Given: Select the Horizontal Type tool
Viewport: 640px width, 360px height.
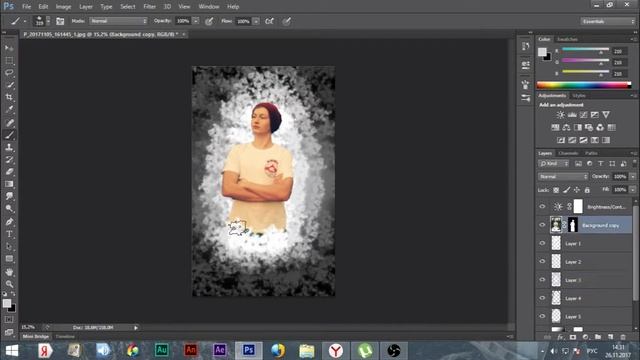Looking at the screenshot, I should [9, 234].
